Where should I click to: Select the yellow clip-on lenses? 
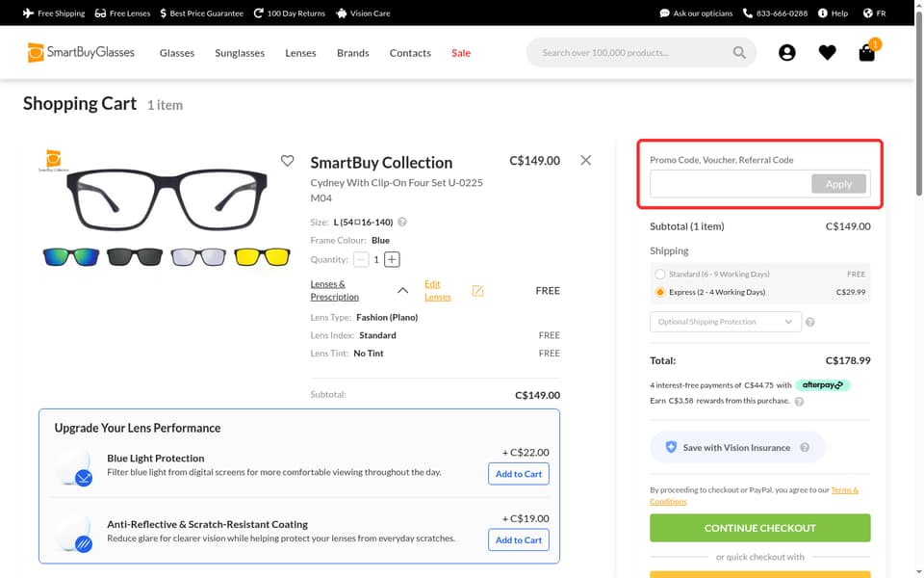point(262,257)
